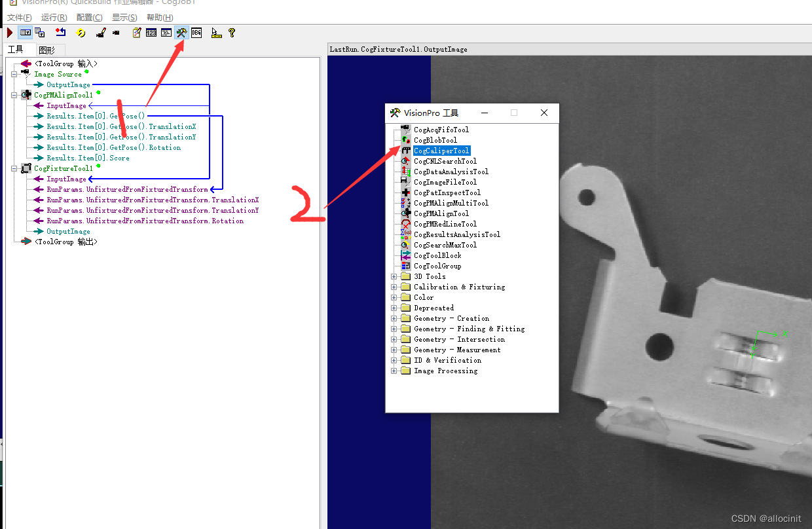Click the yellow circular arrow reset icon
The height and width of the screenshot is (529, 812).
click(81, 32)
